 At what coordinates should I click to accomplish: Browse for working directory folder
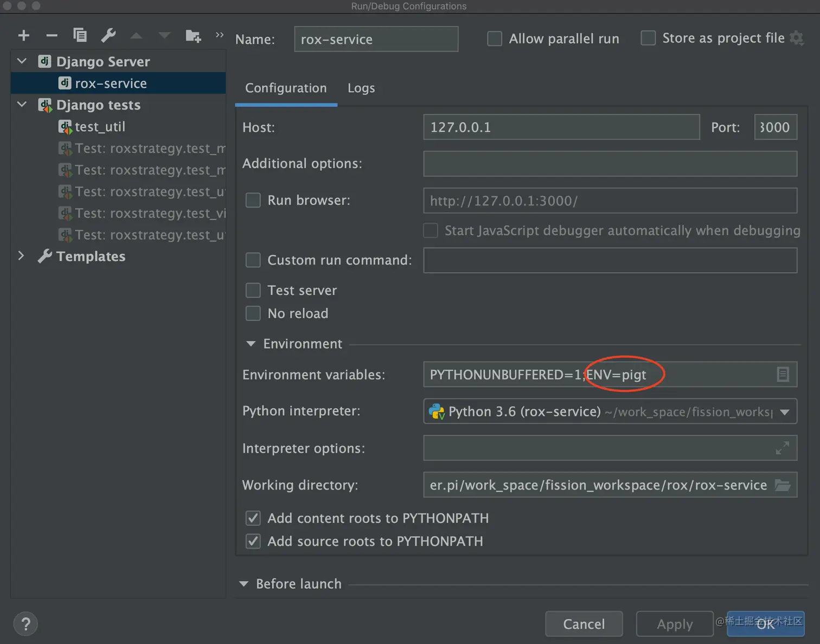pyautogui.click(x=783, y=485)
